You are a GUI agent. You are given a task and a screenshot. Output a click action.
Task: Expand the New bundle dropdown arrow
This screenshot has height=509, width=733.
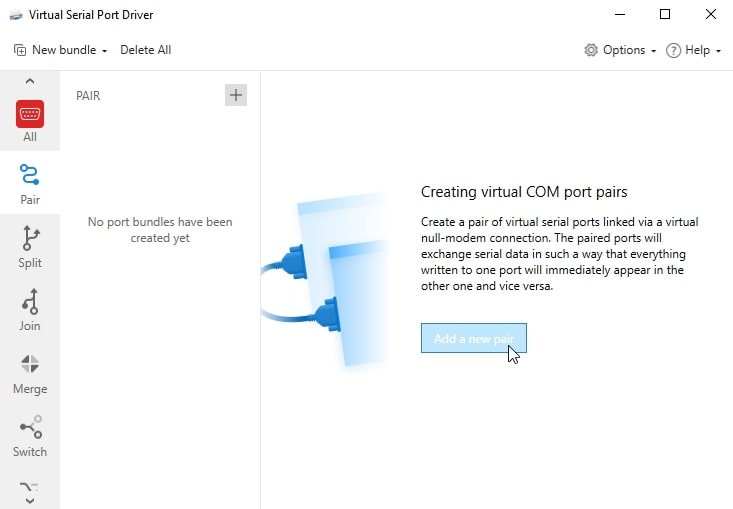pos(104,51)
